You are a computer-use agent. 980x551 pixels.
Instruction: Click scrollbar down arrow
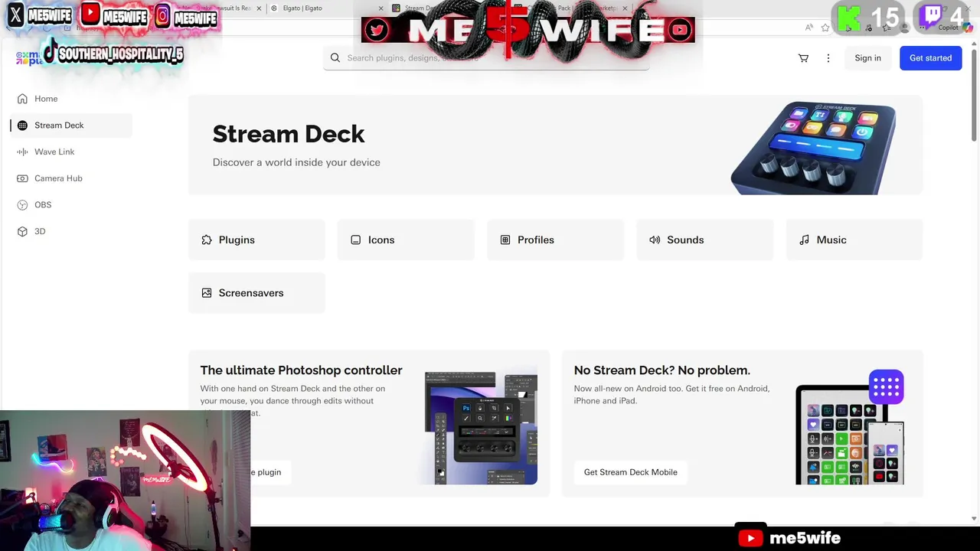pyautogui.click(x=974, y=519)
